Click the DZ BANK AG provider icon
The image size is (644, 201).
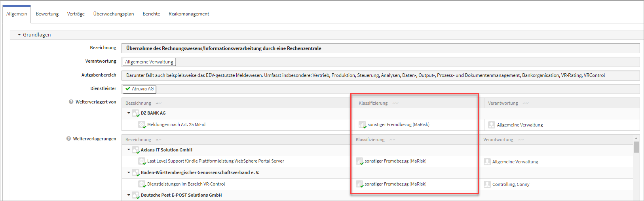136,113
